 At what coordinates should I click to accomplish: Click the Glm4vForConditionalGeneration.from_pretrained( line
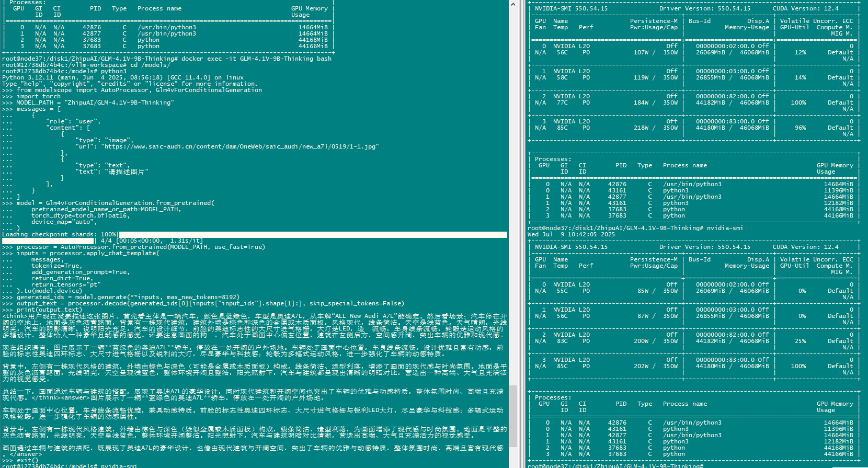coord(115,203)
